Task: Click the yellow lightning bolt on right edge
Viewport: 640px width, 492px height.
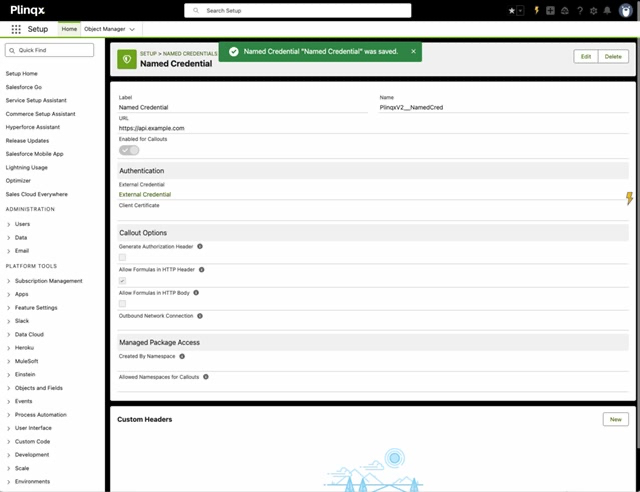Action: pyautogui.click(x=629, y=198)
